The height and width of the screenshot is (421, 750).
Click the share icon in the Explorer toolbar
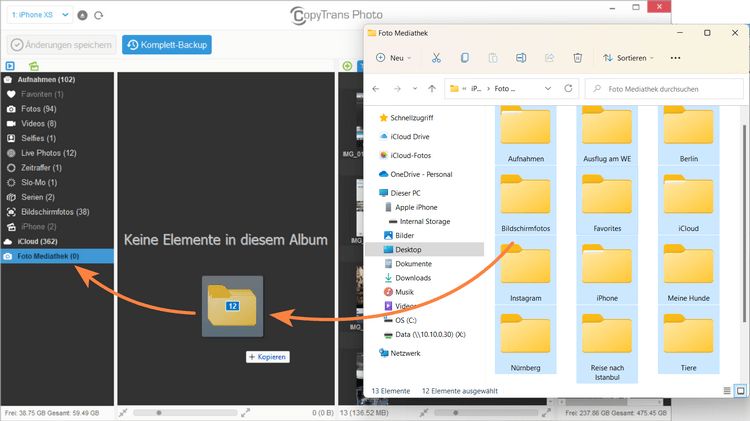[549, 58]
